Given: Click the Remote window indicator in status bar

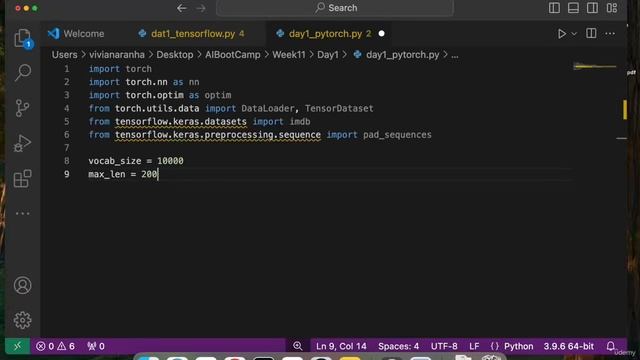Looking at the screenshot, I should (x=17, y=346).
